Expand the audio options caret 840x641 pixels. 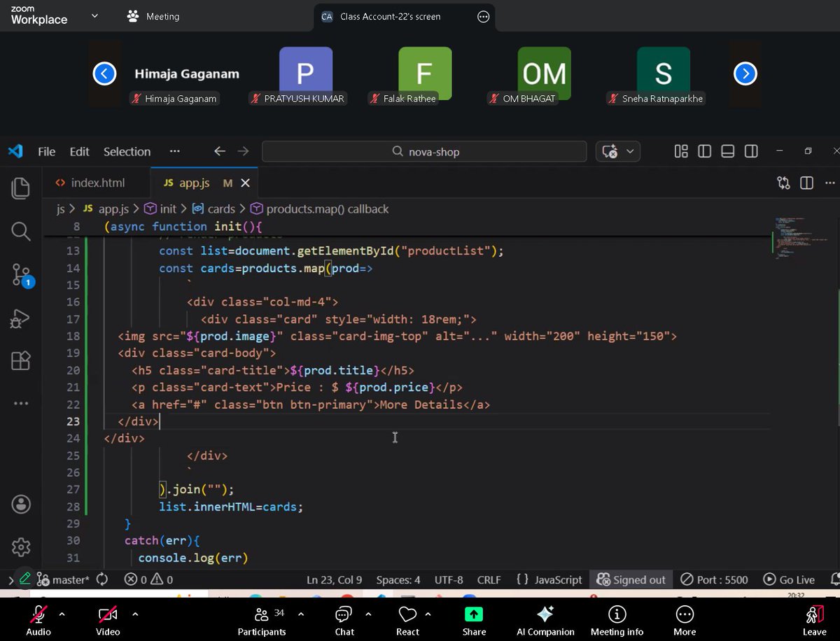point(62,614)
